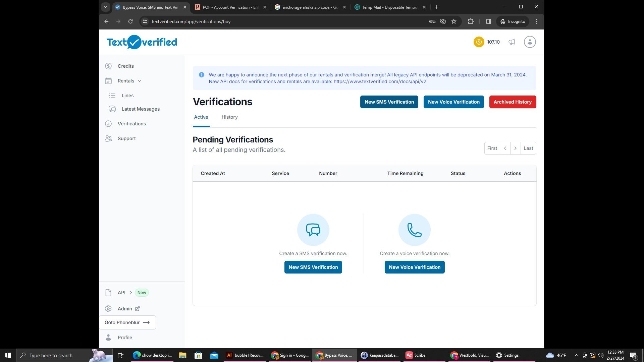Click the SMS chat bubbles icon

[x=313, y=230]
